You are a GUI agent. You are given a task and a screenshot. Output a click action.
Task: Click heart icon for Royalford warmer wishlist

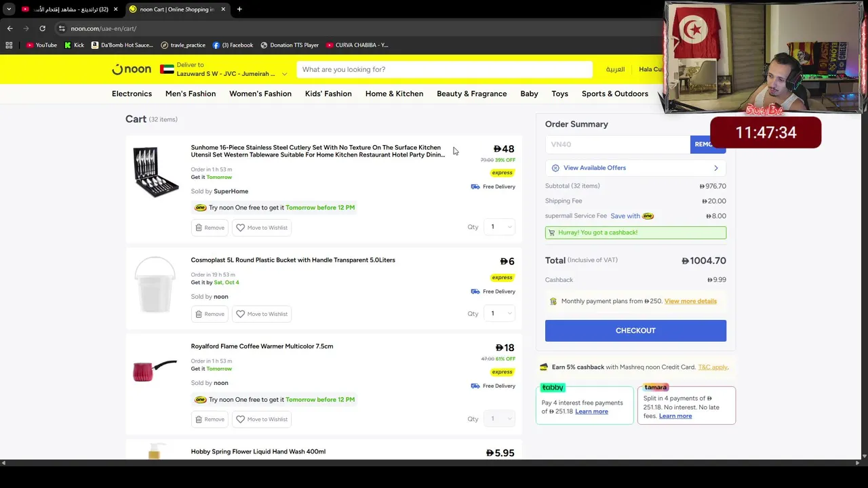click(x=240, y=419)
